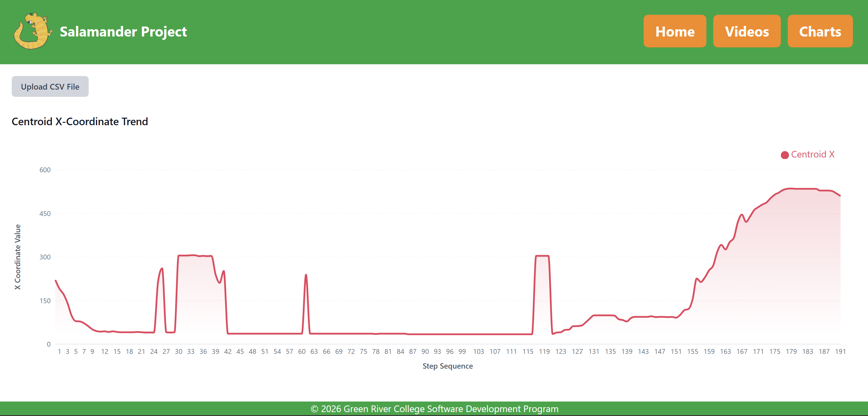The width and height of the screenshot is (868, 416).
Task: Go to the Videos page
Action: tap(747, 31)
